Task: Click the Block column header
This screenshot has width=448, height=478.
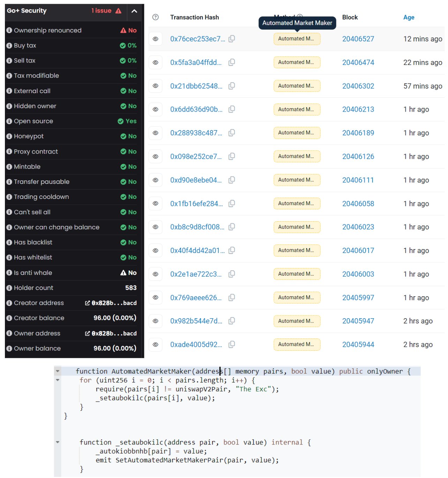Action: tap(350, 17)
